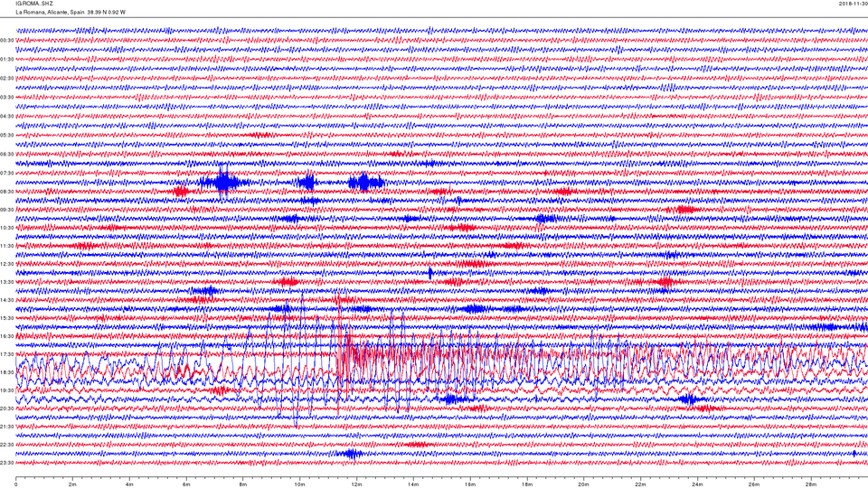Select the 05:30 trace time label
The height and width of the screenshot is (488, 868).
click(6, 135)
